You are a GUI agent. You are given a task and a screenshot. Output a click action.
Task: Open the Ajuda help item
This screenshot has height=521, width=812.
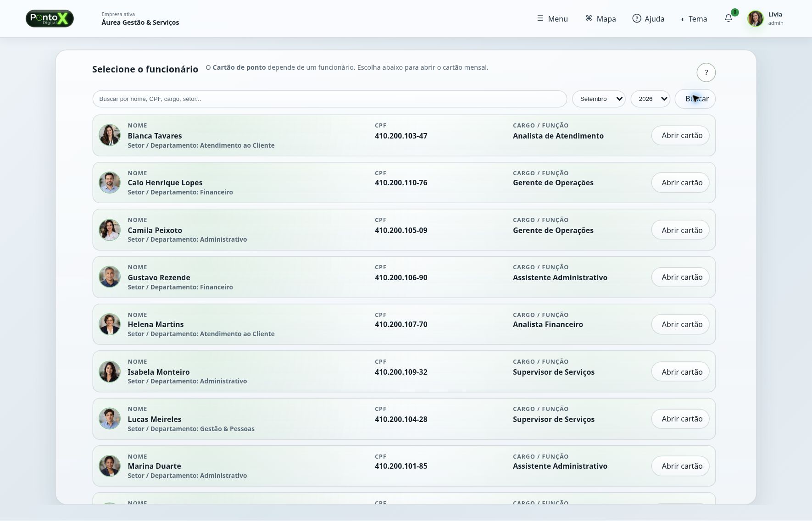[x=648, y=19]
